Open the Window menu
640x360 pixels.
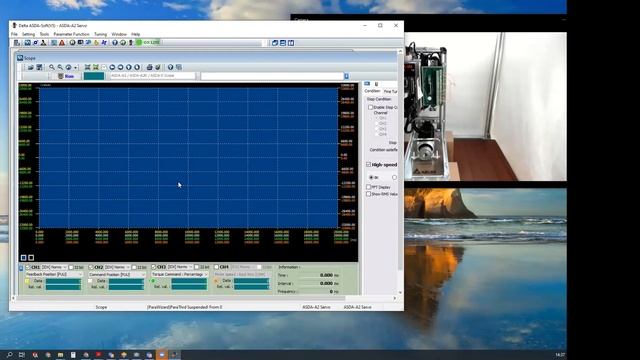119,34
